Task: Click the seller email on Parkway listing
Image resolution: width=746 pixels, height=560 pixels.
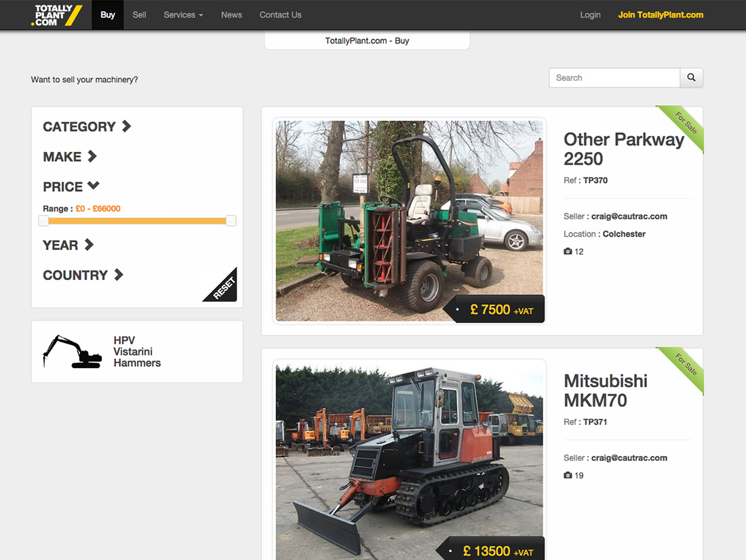Action: [x=629, y=216]
